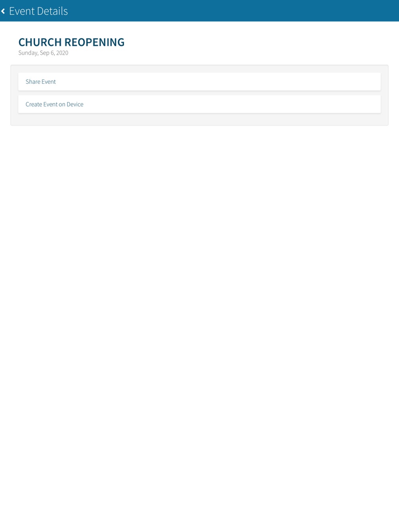The height and width of the screenshot is (532, 399).
Task: Click the gray actions panel background
Action: [199, 120]
